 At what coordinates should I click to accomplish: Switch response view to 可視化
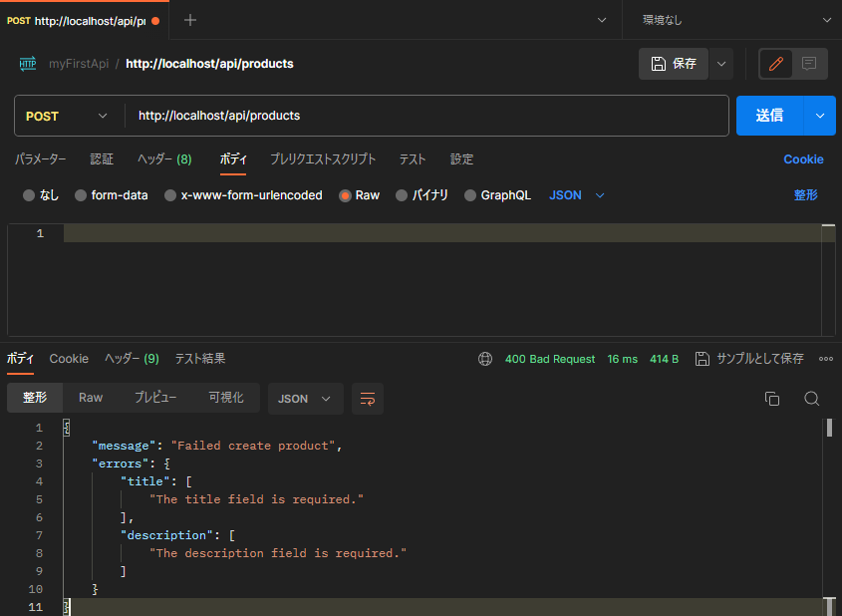click(226, 398)
